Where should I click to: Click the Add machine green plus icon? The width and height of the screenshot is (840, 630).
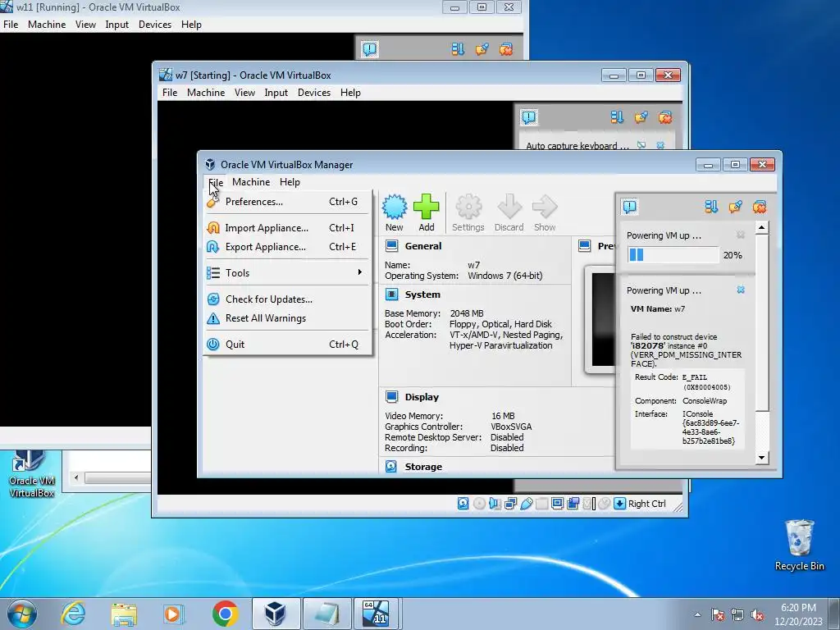pos(427,212)
